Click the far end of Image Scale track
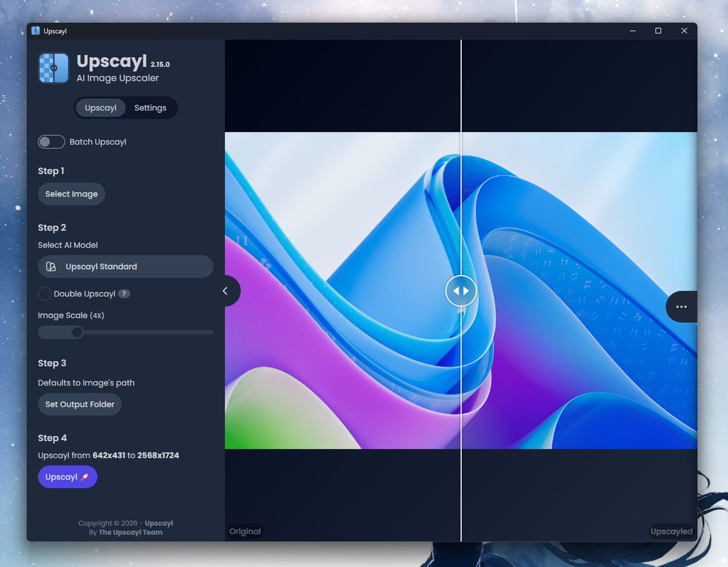Image resolution: width=728 pixels, height=567 pixels. (x=211, y=333)
